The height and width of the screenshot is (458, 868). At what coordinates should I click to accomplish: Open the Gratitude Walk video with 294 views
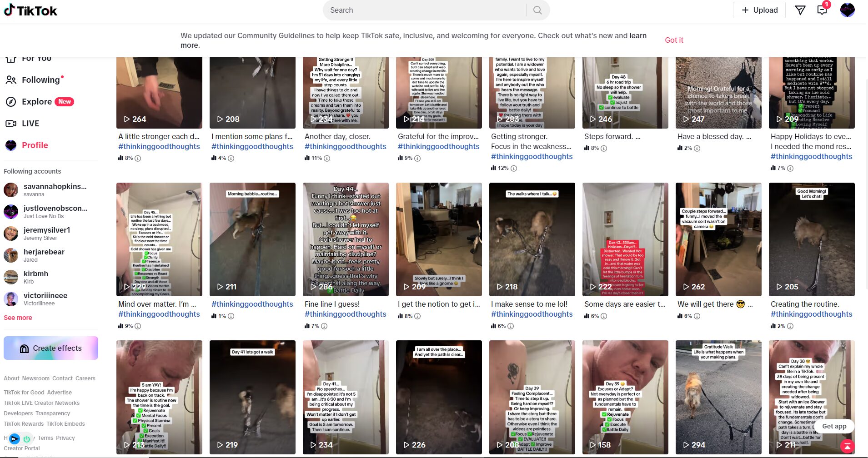tap(718, 397)
